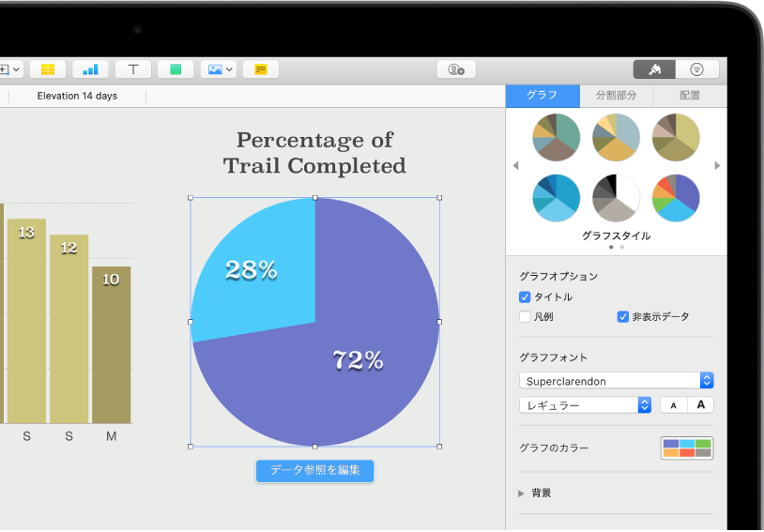This screenshot has height=532, width=764.
Task: Go to first chart styles page dot
Action: coord(611,247)
